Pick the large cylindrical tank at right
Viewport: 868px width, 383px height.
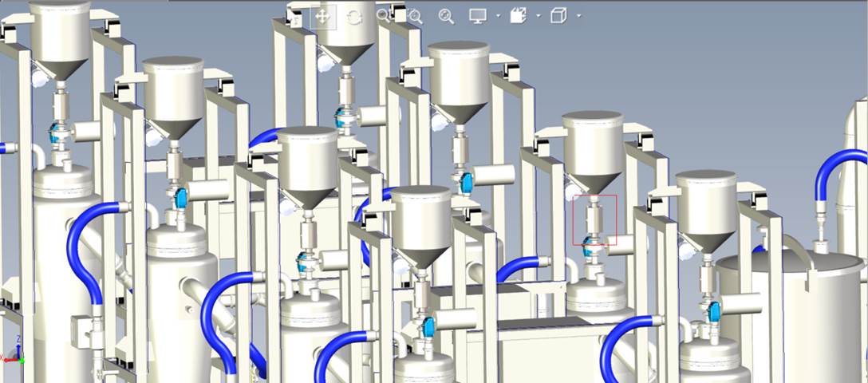[790, 311]
